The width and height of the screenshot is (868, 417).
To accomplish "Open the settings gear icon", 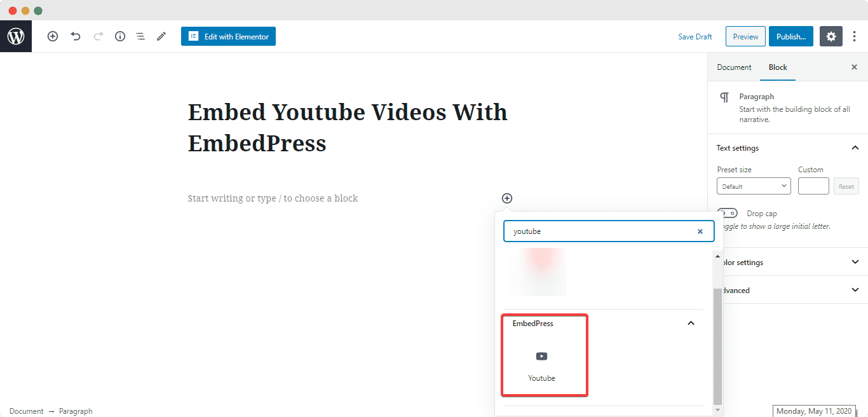I will [x=831, y=36].
